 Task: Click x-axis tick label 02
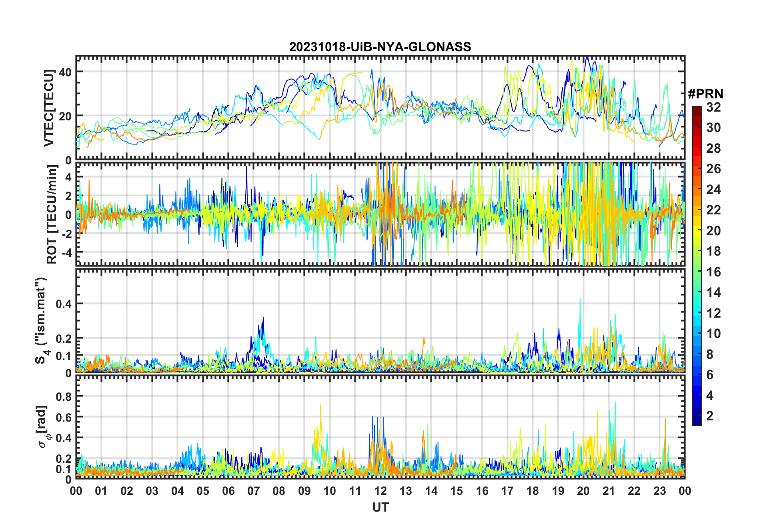click(x=127, y=491)
